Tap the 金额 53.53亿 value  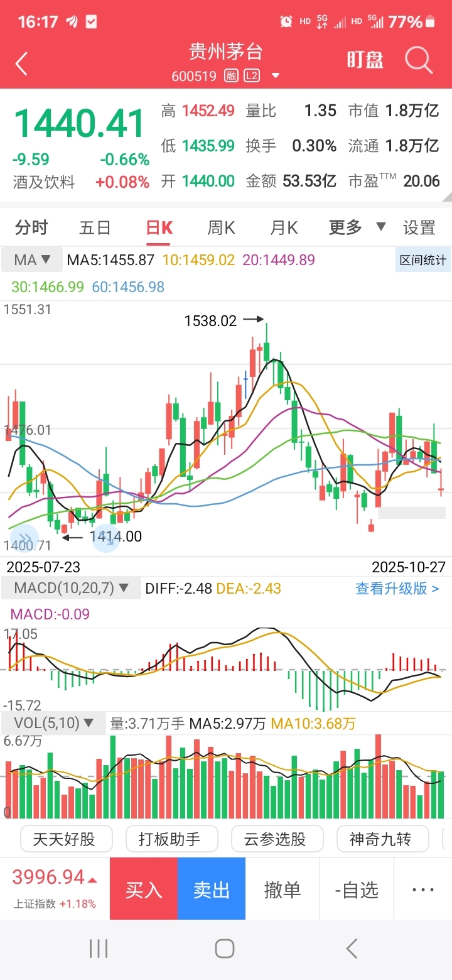(291, 182)
